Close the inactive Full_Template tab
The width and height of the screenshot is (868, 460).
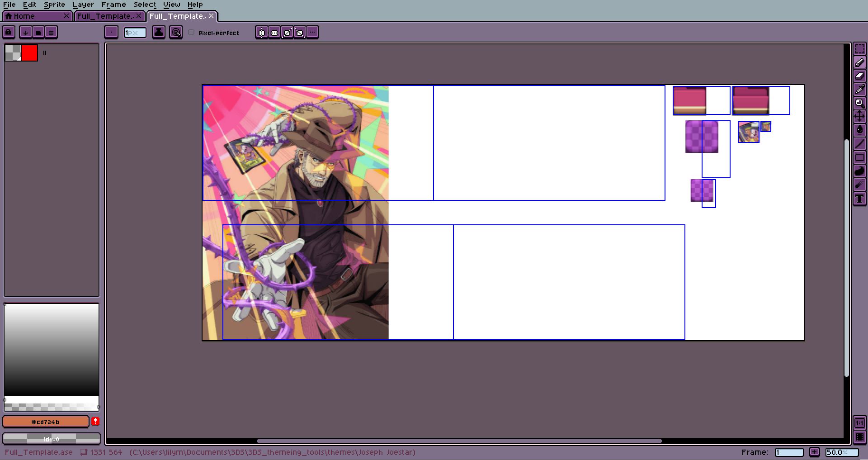coord(139,16)
